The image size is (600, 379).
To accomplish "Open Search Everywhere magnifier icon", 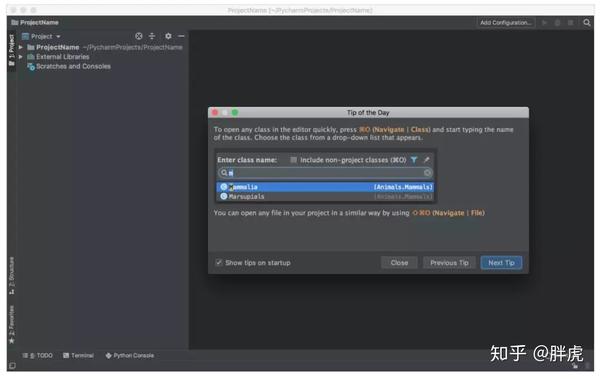I will coord(587,23).
